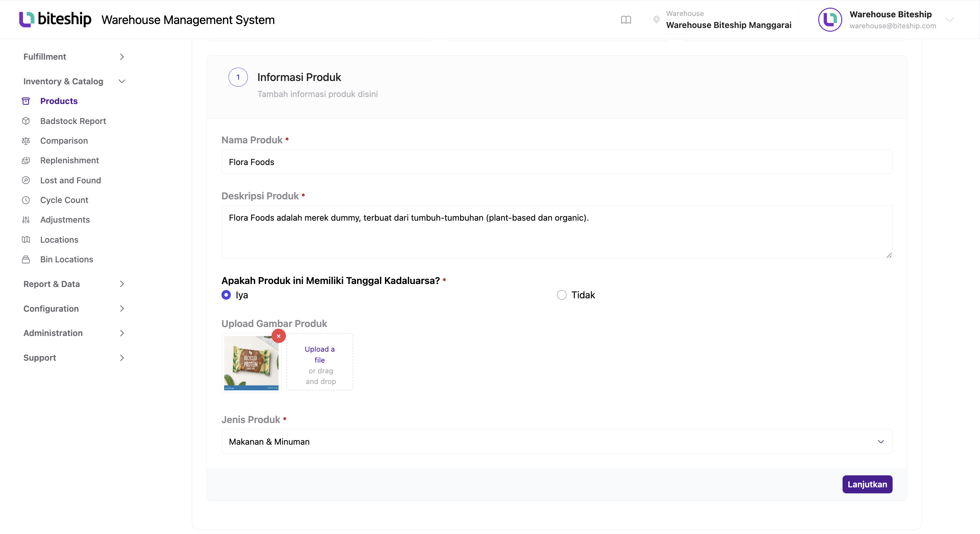Go to Products page

(59, 101)
